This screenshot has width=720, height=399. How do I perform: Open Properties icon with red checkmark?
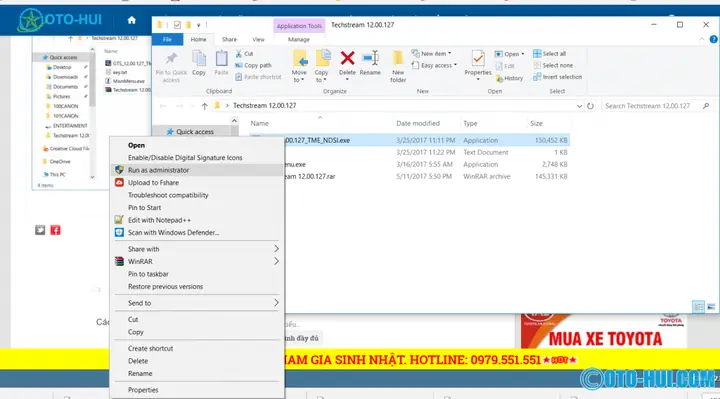coord(478,59)
